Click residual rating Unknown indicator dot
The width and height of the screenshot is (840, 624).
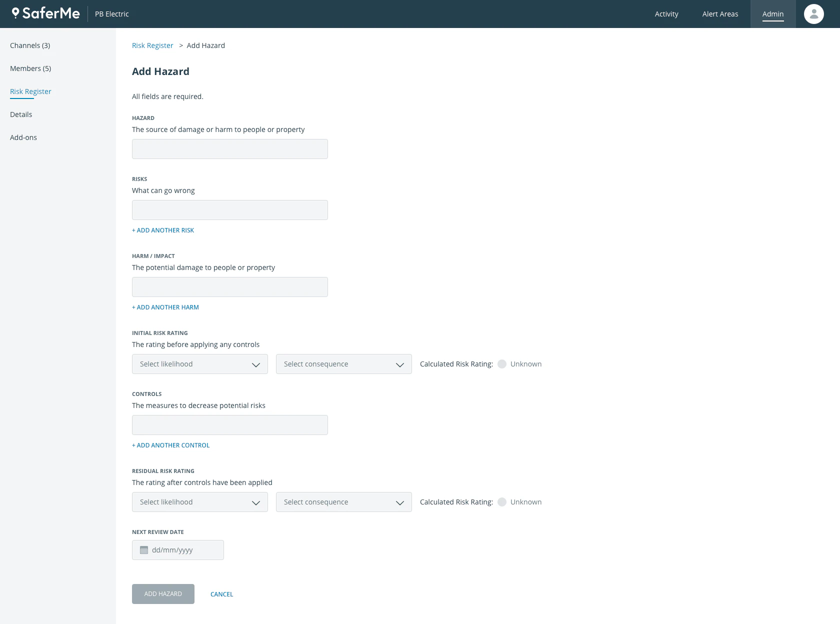click(x=502, y=502)
